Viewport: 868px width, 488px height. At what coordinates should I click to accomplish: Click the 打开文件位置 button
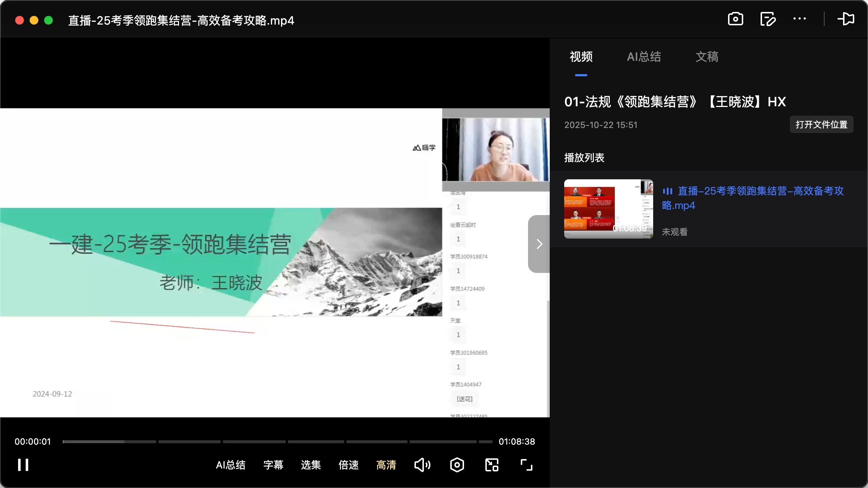click(x=821, y=124)
